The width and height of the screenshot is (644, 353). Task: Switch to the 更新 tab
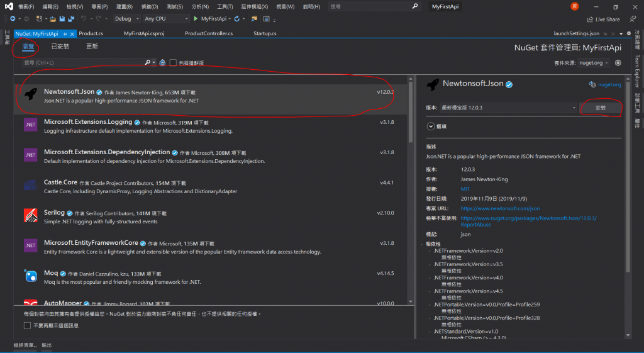[92, 47]
